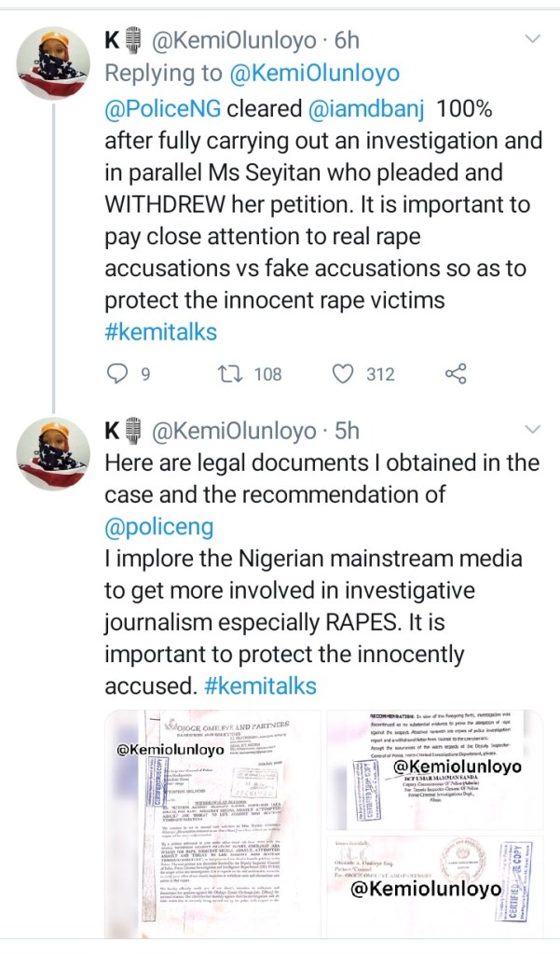Viewport: 560px width, 954px height.
Task: Like the first tweet with the heart icon
Action: 345,374
